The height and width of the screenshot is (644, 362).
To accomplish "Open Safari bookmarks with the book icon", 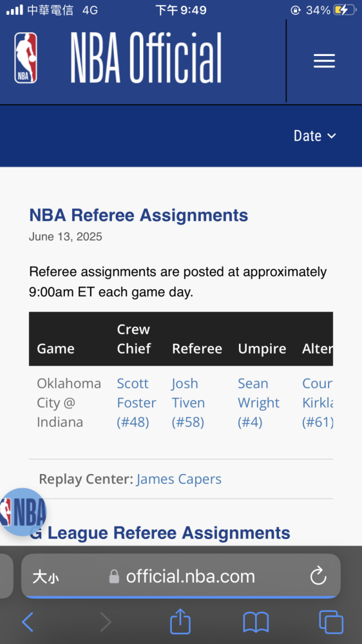I will pyautogui.click(x=256, y=622).
